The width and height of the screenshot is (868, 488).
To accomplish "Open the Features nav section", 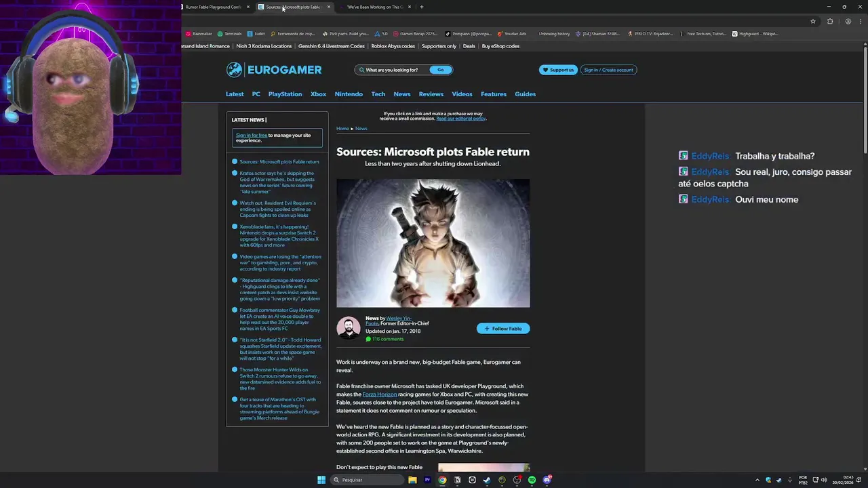I will point(494,94).
